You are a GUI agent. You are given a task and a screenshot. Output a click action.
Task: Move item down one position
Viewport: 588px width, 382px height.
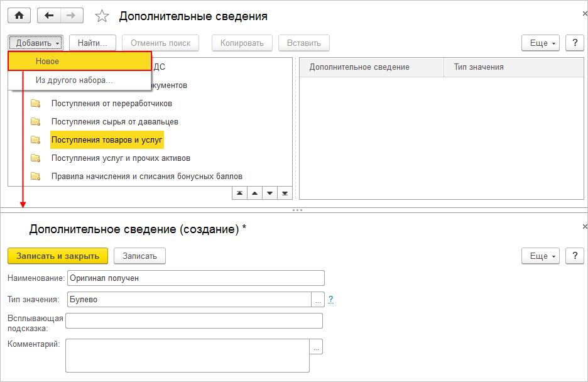click(x=269, y=194)
